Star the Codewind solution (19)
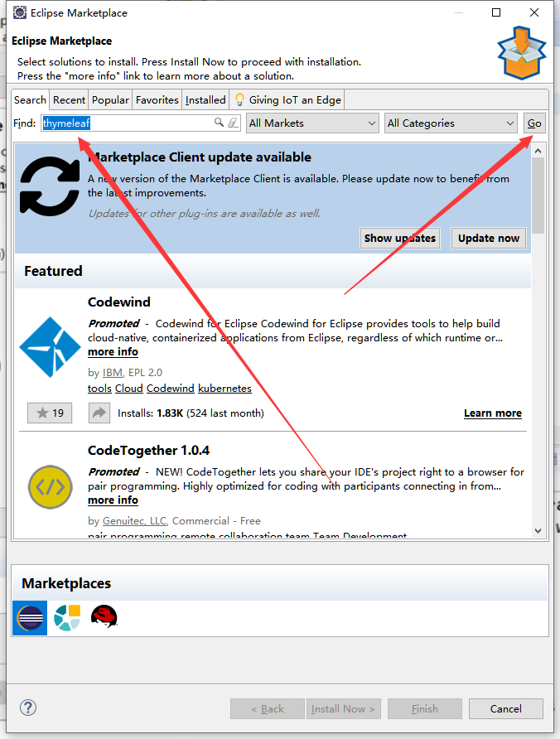This screenshot has height=739, width=560. tap(50, 413)
